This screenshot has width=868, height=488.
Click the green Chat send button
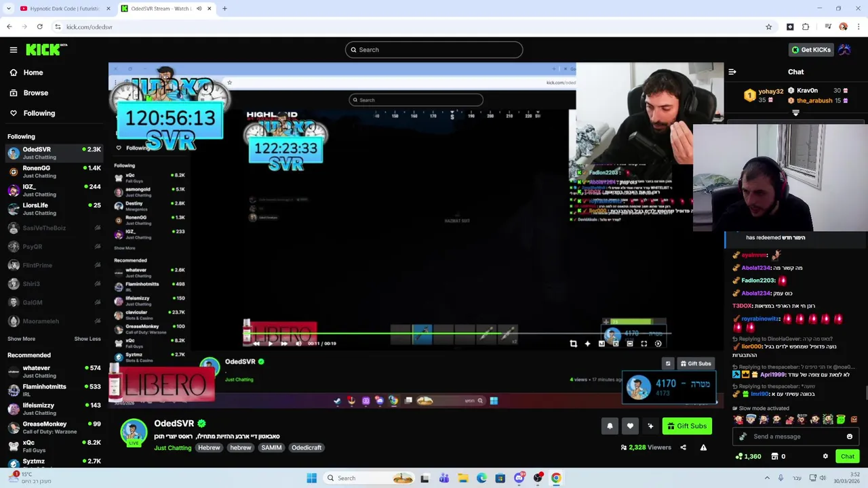pos(848,456)
